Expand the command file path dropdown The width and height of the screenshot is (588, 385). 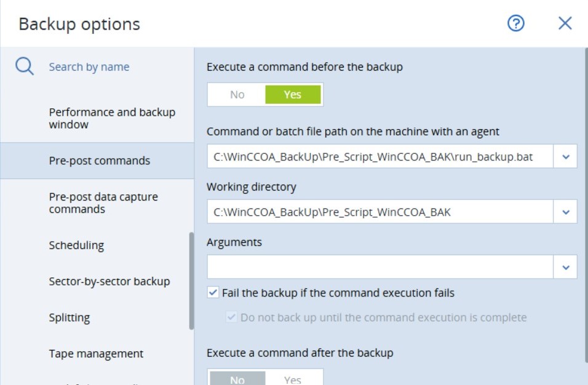566,157
